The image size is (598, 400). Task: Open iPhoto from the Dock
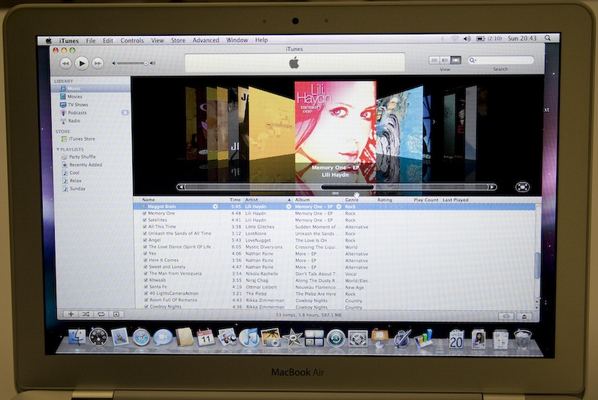[270, 337]
